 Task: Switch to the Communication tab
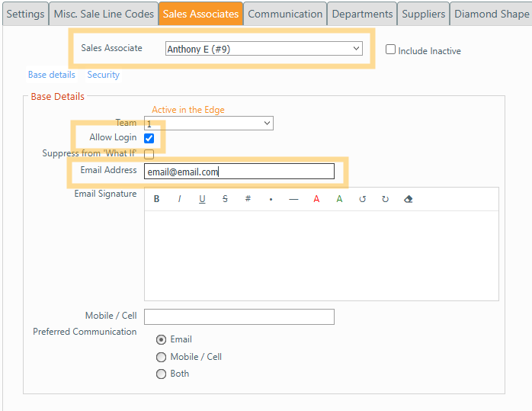point(285,14)
